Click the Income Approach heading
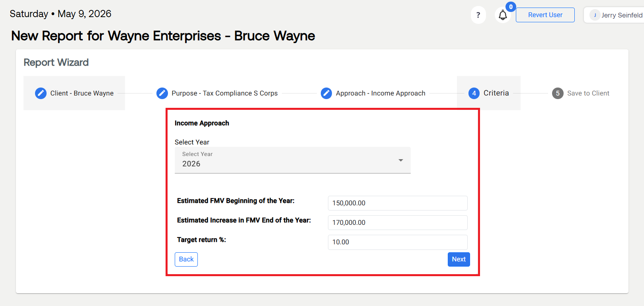 pyautogui.click(x=202, y=123)
